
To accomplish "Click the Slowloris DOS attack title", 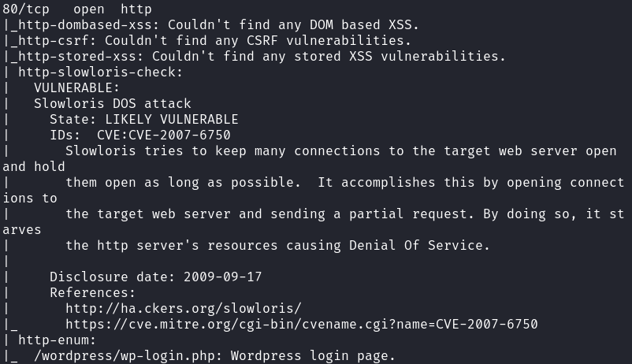I will click(x=112, y=103).
